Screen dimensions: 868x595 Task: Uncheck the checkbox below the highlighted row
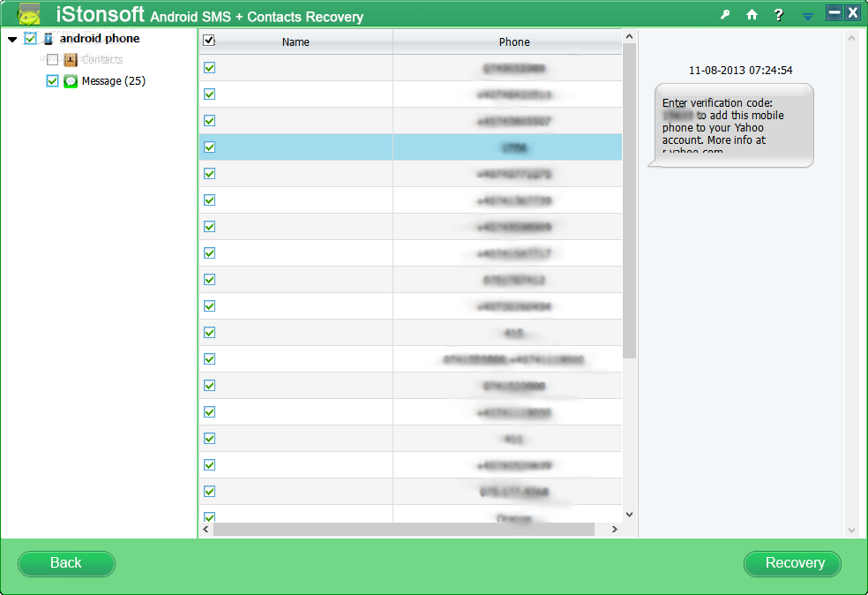(x=209, y=173)
